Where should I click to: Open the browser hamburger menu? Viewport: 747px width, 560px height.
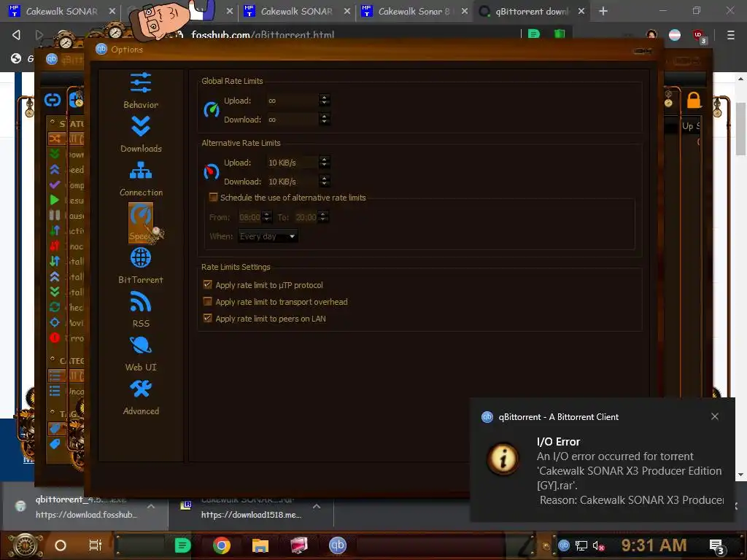[731, 35]
